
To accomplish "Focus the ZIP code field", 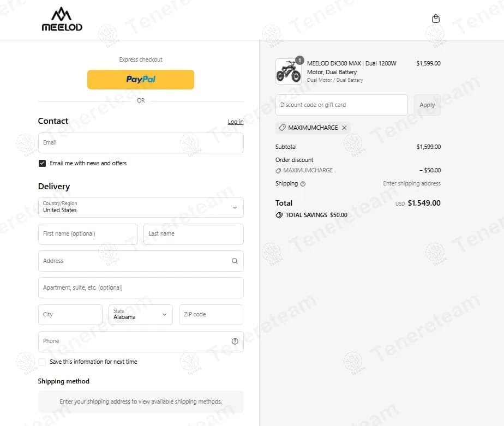I will click(x=211, y=314).
